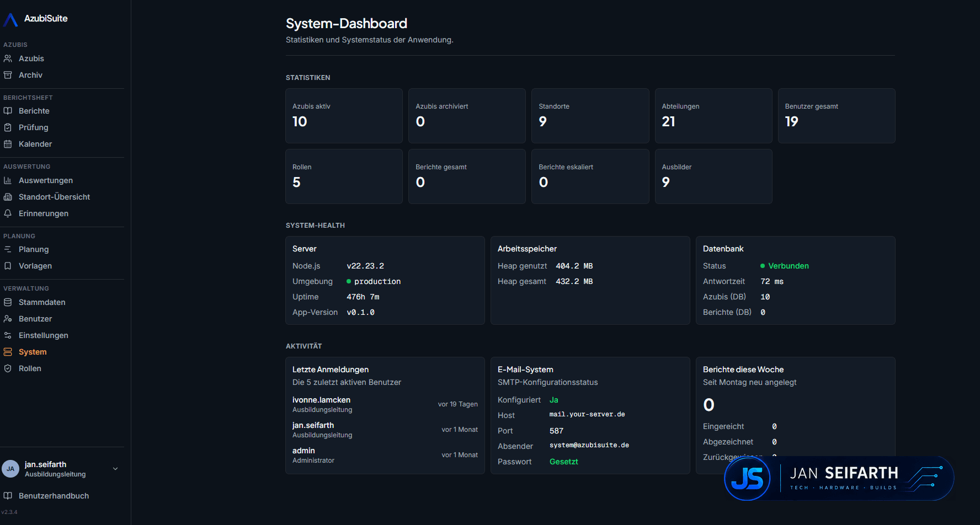This screenshot has height=525, width=980.
Task: Click the Absender system@azubisuite.de
Action: pos(589,445)
